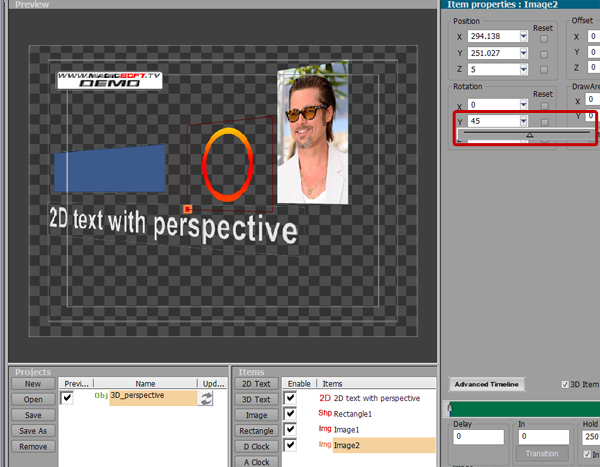Disable the Image2 item checkbox
600x467 pixels.
290,445
